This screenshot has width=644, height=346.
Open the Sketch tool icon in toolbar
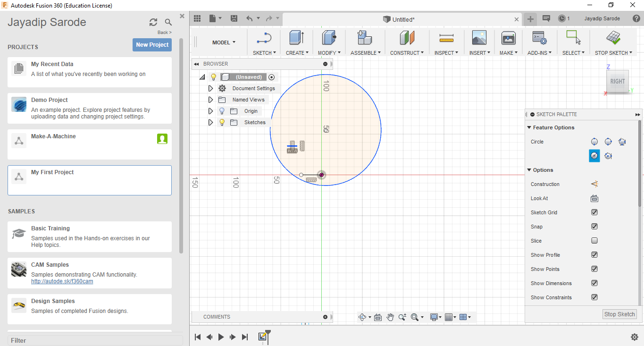coord(264,38)
